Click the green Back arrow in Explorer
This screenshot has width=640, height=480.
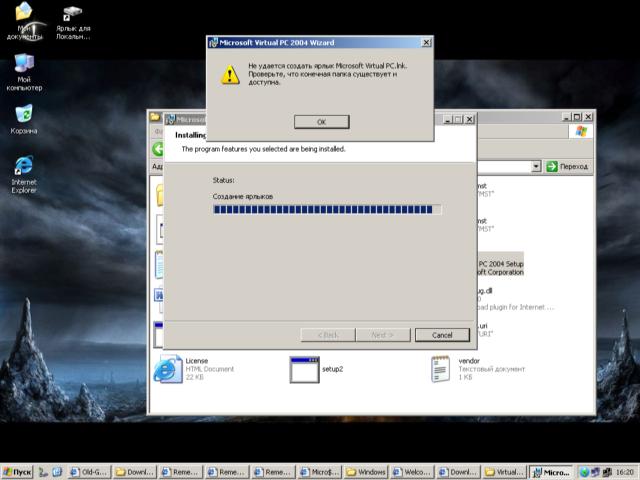(x=157, y=149)
